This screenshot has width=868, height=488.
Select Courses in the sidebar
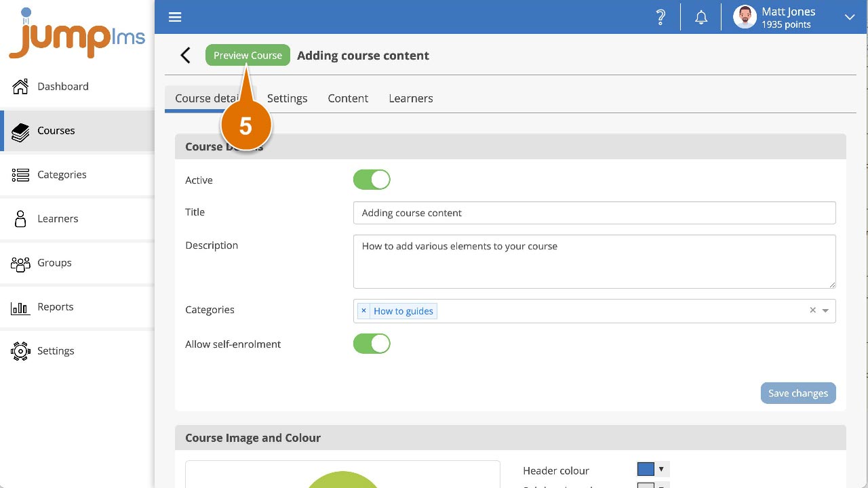coord(56,130)
